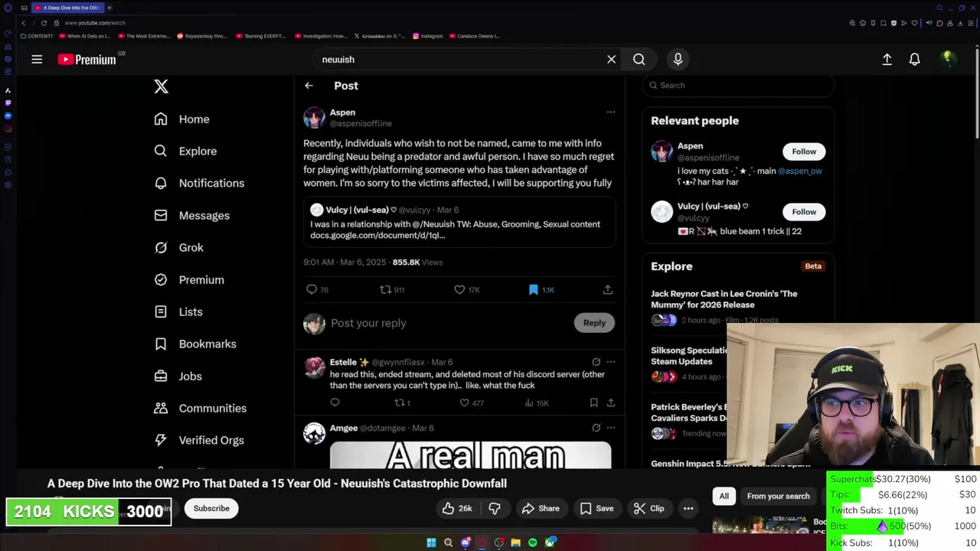Screen dimensions: 980x551
Task: Clip the YouTube video
Action: [x=649, y=508]
